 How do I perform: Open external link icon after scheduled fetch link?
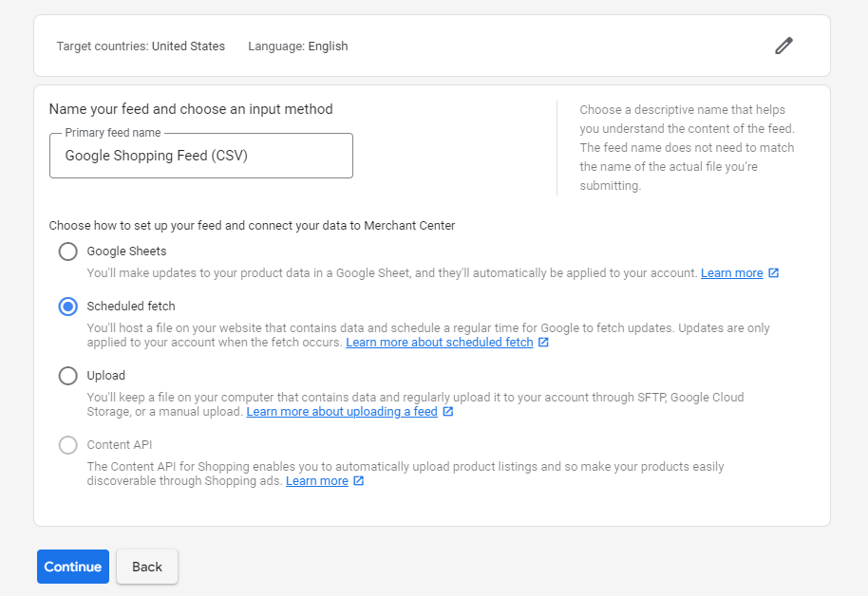(x=543, y=342)
